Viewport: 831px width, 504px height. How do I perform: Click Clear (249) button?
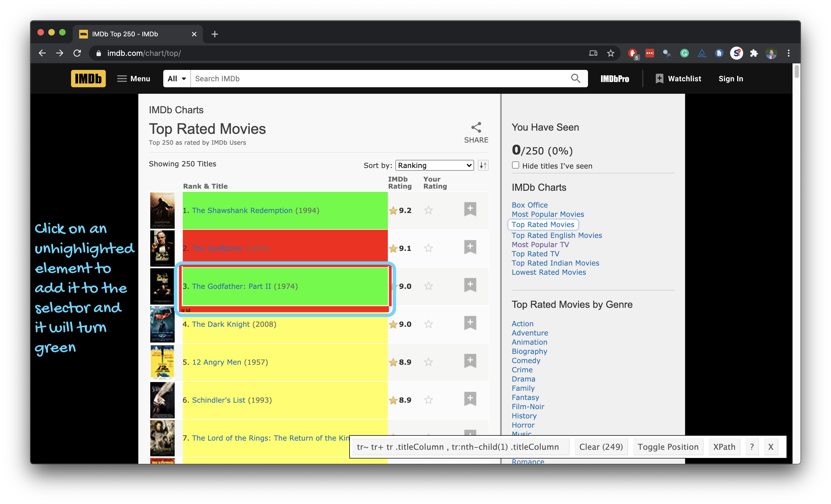[x=601, y=447]
